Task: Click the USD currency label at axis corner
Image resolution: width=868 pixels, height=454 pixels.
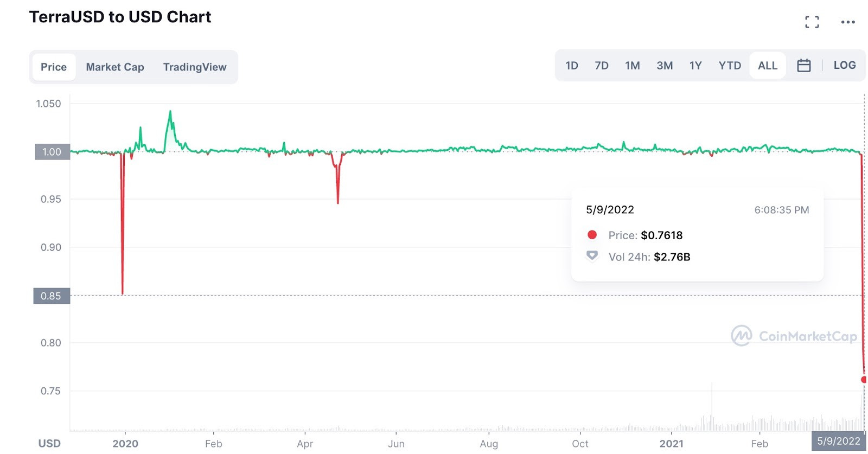Action: coord(49,444)
